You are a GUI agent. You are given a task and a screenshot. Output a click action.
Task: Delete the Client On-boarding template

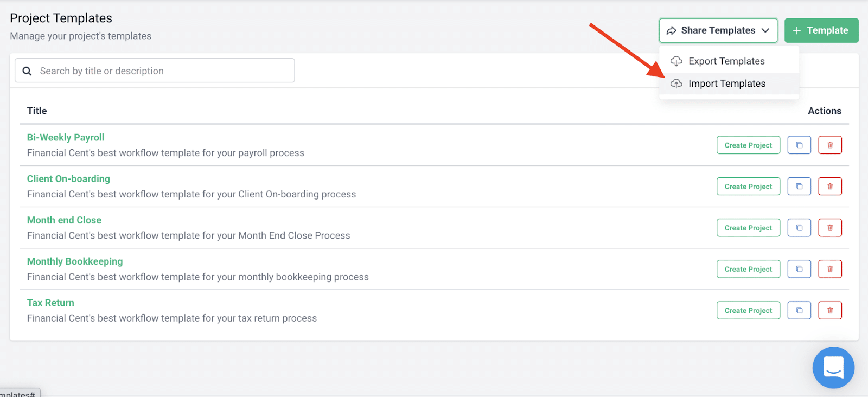click(x=830, y=186)
